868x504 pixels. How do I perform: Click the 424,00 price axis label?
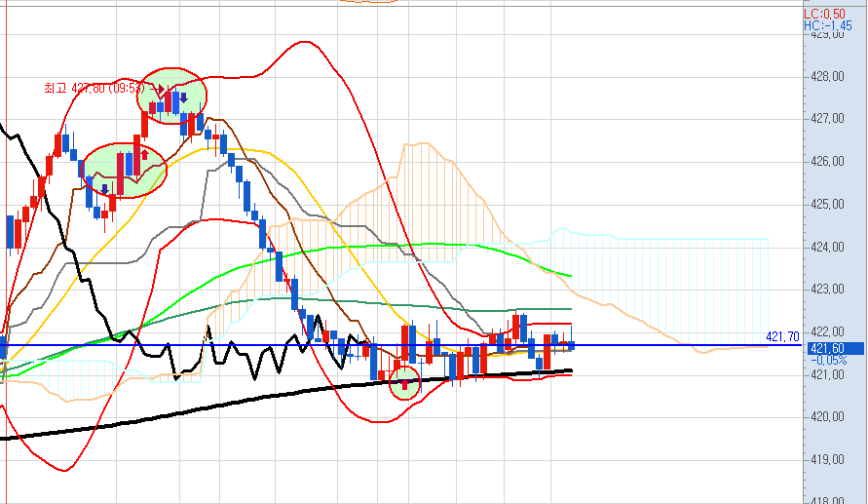tap(828, 247)
